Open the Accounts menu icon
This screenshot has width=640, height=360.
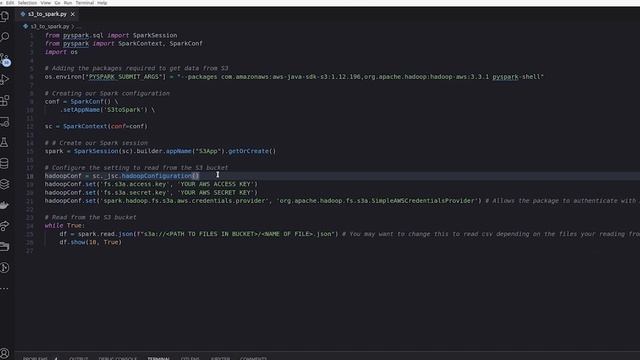5,353
